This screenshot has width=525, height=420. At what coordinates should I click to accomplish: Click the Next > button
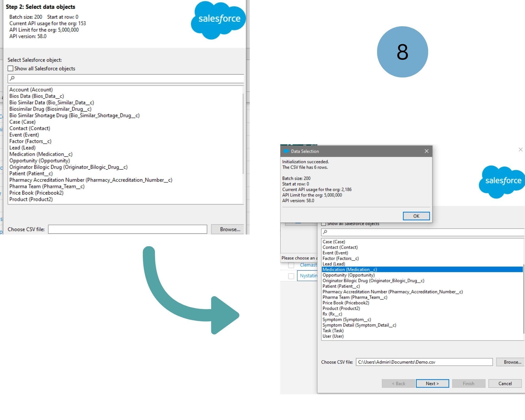[x=432, y=383]
